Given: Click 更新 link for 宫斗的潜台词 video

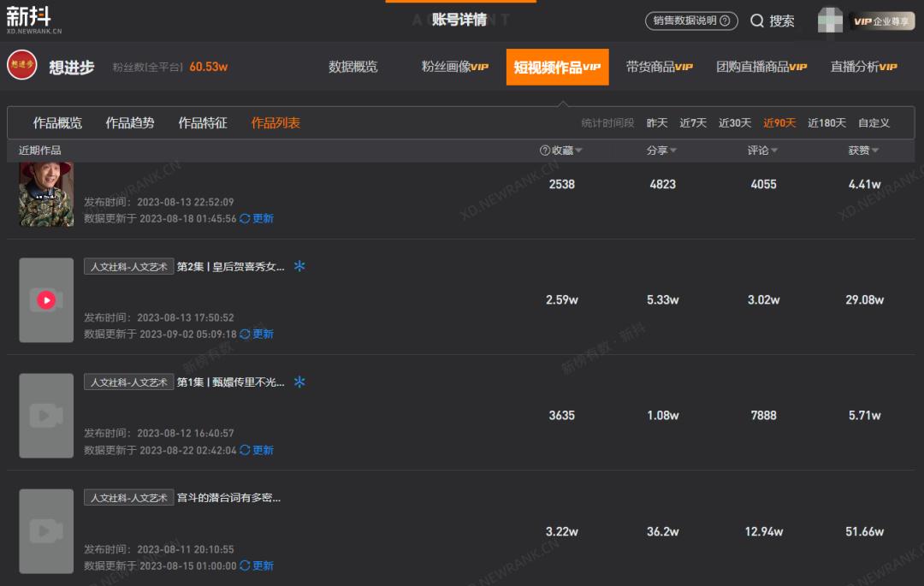Looking at the screenshot, I should 263,565.
